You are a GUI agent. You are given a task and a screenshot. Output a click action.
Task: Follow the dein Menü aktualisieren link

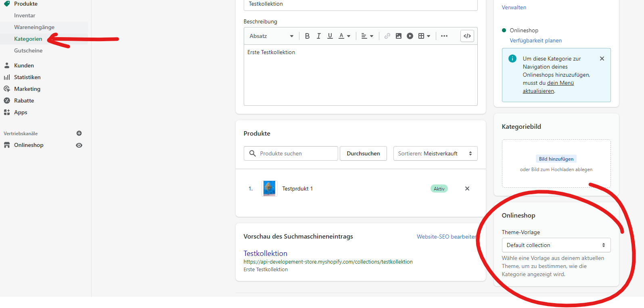point(548,87)
